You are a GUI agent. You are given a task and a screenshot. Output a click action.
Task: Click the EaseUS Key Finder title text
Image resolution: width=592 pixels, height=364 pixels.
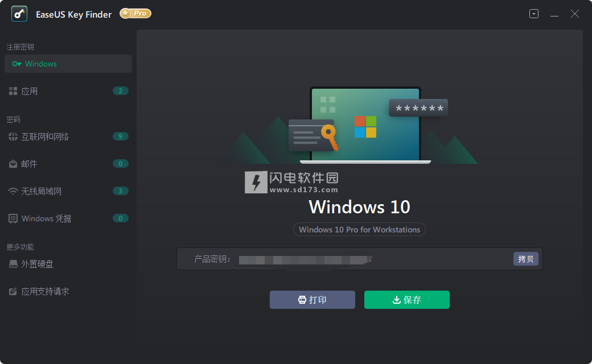click(73, 14)
